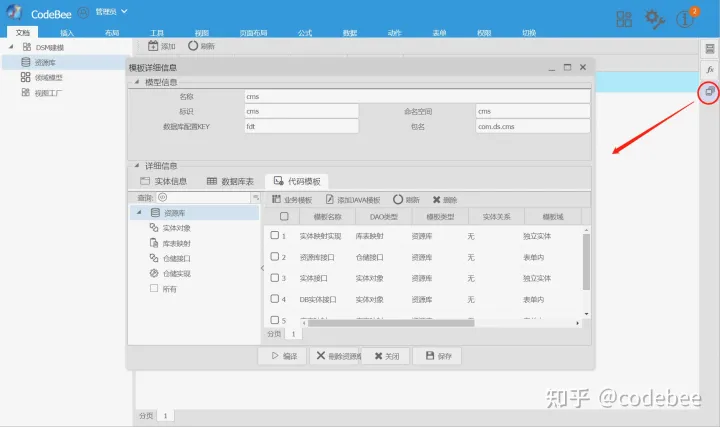
Task: Click the 刷新 icon in template toolbar
Action: tap(398, 199)
